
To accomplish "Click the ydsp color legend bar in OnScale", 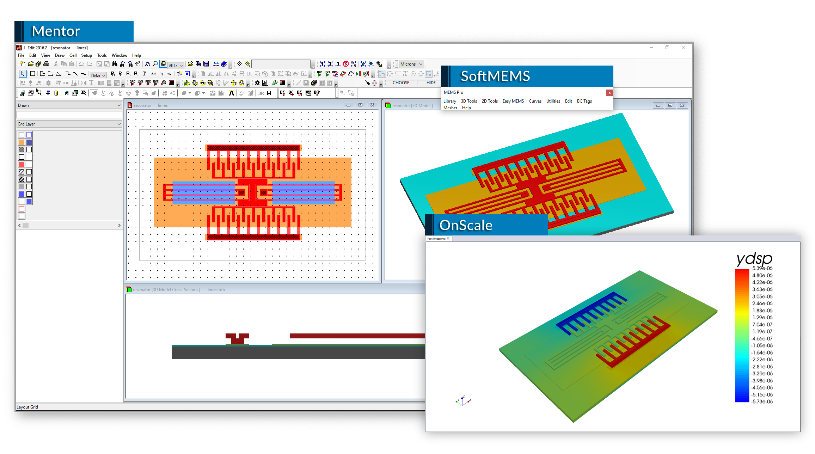I will pos(742,335).
